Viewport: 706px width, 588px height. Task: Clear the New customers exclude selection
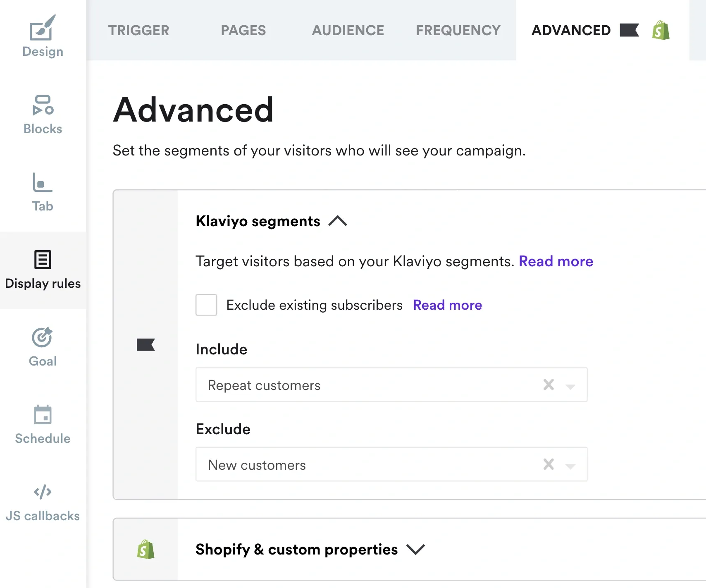pyautogui.click(x=549, y=464)
